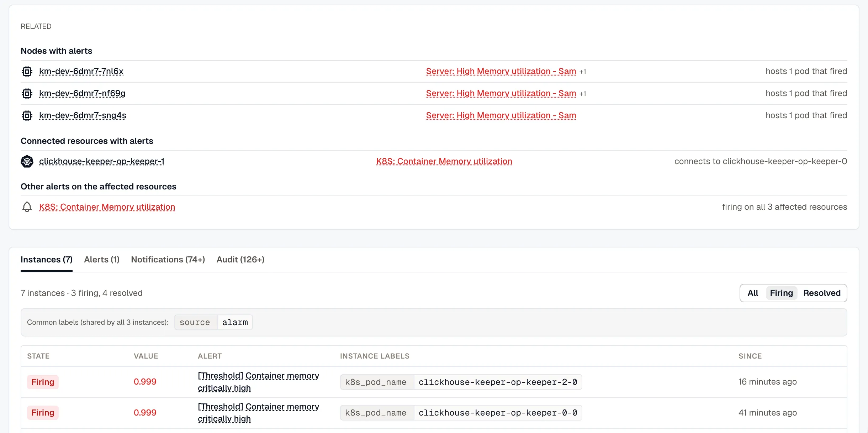Click node icon beside km-dev-6dmr7-7nl6x

(27, 72)
